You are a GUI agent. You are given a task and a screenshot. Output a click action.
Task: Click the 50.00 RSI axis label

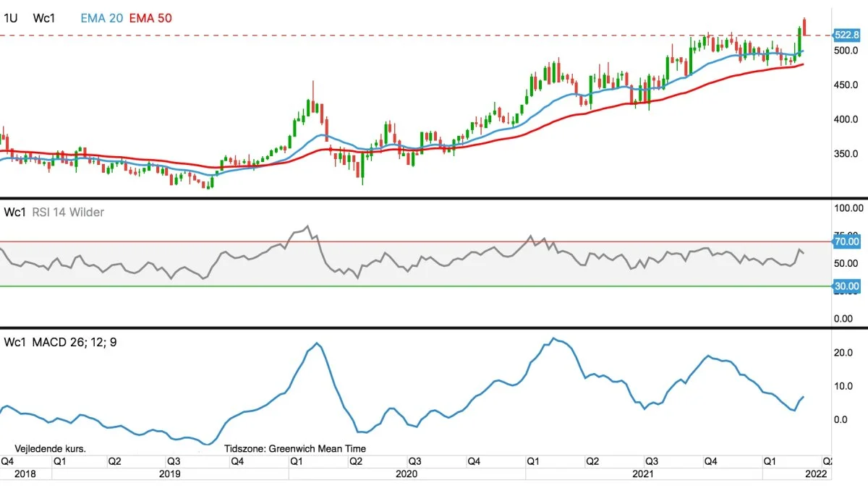coord(846,263)
